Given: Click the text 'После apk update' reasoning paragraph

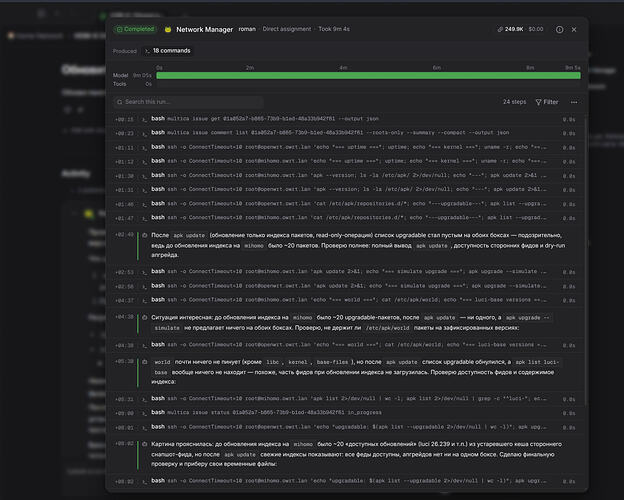Looking at the screenshot, I should click(x=358, y=245).
